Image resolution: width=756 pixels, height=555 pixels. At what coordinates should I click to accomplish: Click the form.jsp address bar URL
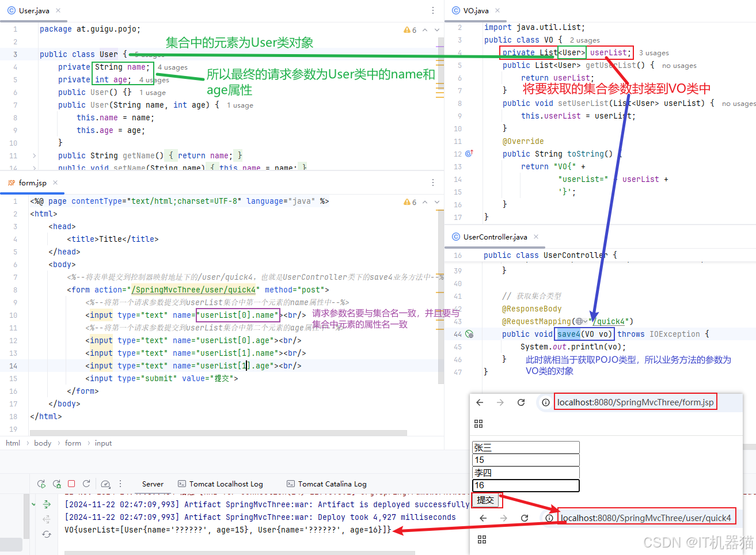[636, 402]
